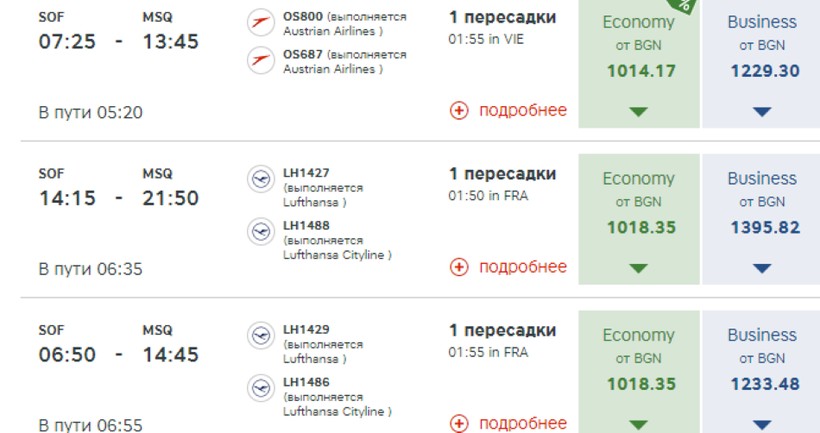820x433 pixels.
Task: Select the 07:25 - 13:45 flight times
Action: click(x=118, y=42)
